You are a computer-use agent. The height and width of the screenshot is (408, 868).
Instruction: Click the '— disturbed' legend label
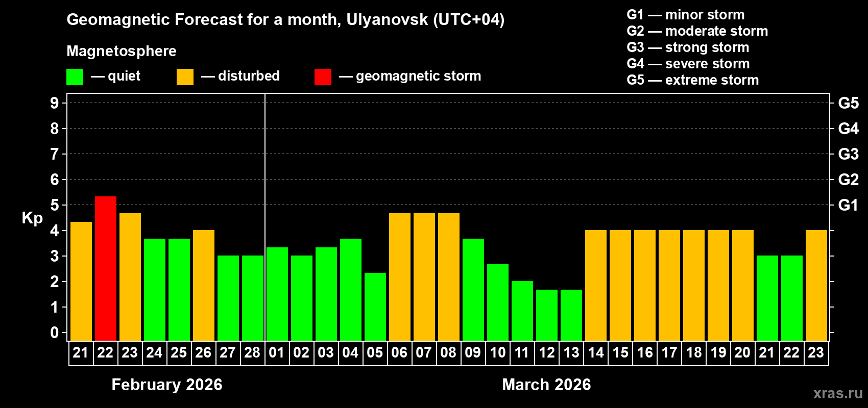point(240,76)
